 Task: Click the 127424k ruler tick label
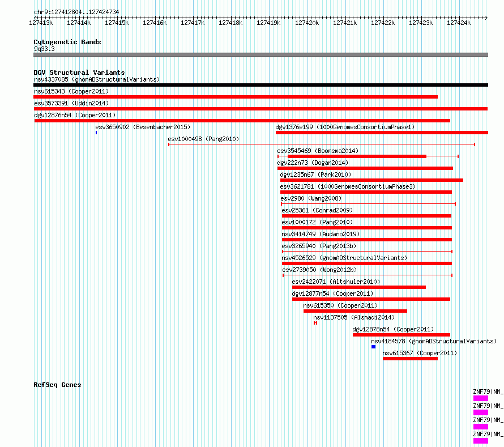(x=459, y=23)
